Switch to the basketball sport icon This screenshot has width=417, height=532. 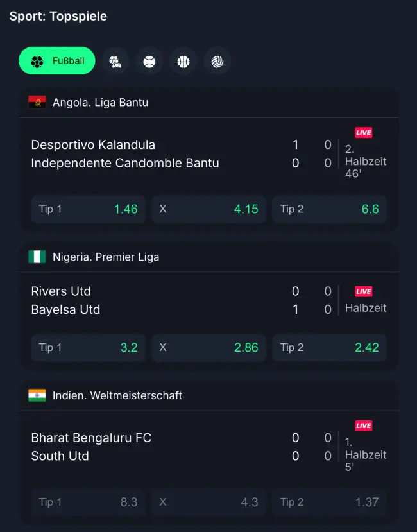[x=183, y=61]
